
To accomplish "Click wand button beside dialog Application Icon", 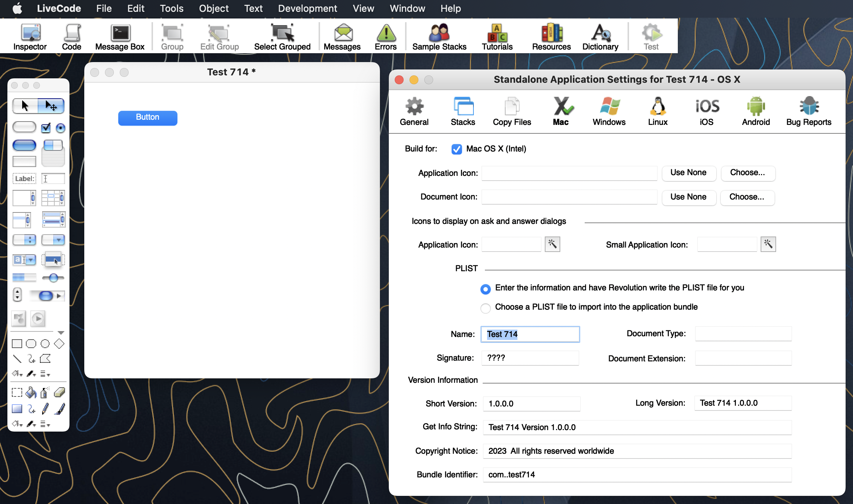I will [553, 244].
